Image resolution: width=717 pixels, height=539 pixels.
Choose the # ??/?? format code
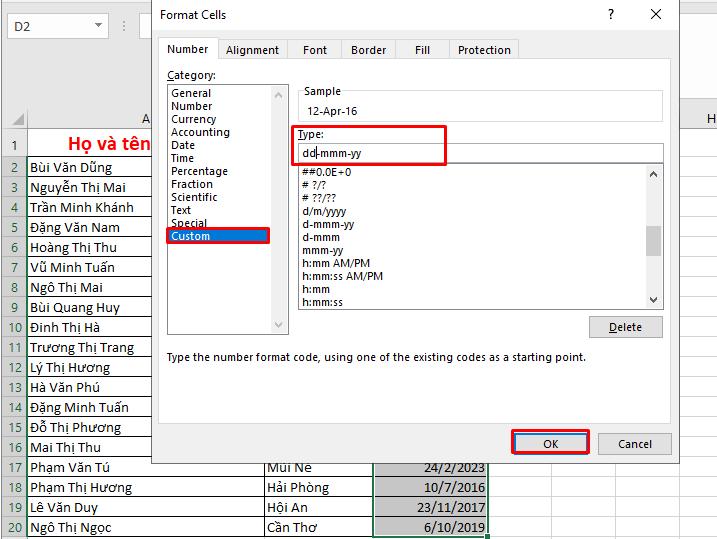coord(319,198)
